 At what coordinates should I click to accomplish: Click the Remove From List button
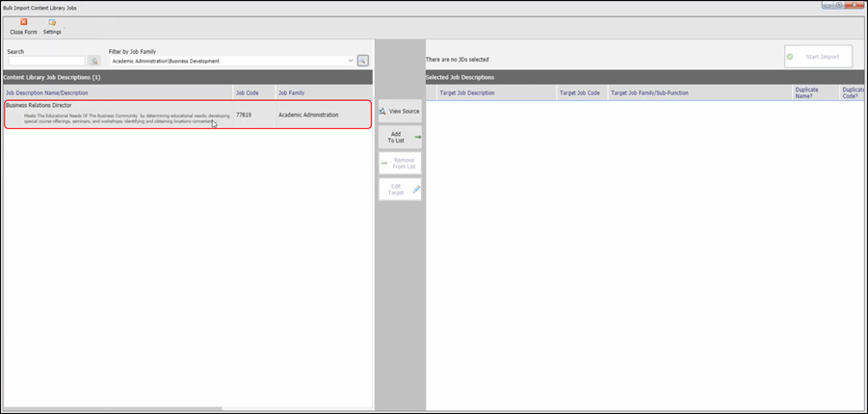click(x=400, y=163)
